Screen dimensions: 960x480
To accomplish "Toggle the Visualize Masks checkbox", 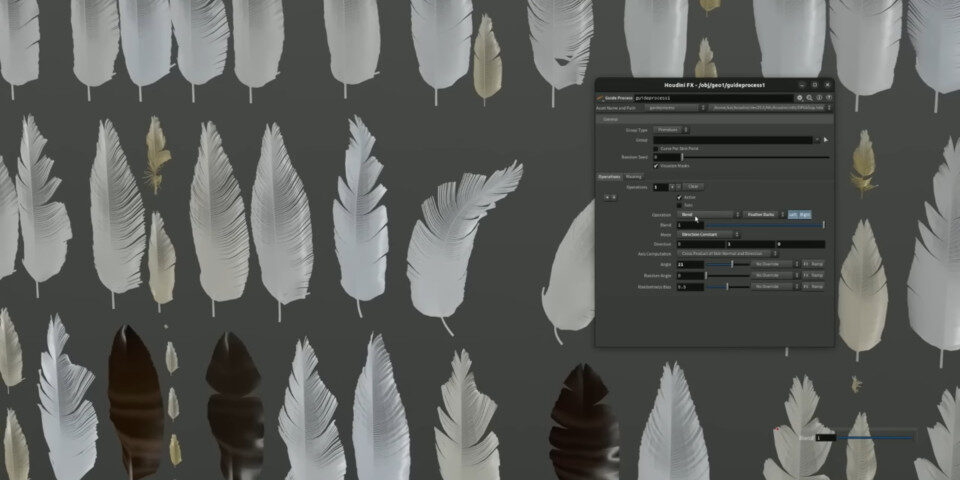I will (656, 166).
